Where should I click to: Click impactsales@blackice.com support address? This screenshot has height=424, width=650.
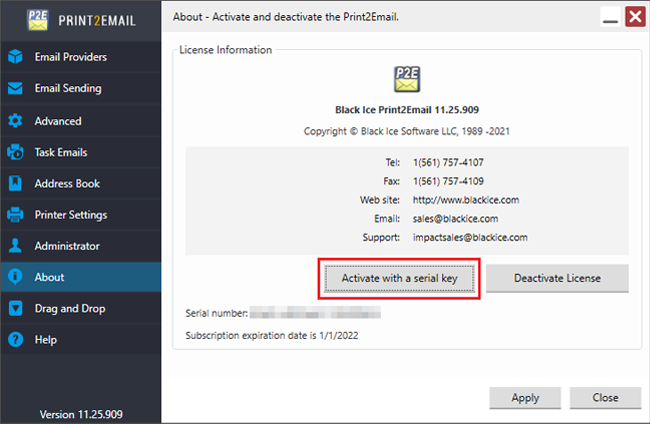tap(470, 237)
